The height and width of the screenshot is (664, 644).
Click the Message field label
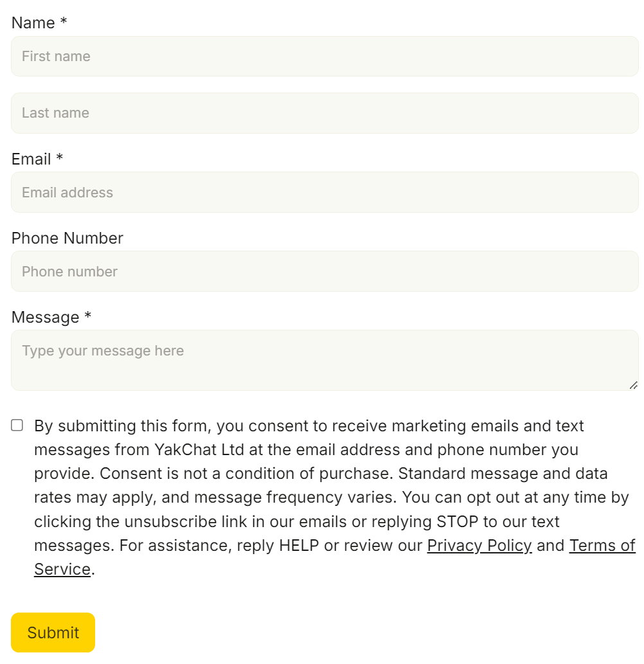[45, 317]
